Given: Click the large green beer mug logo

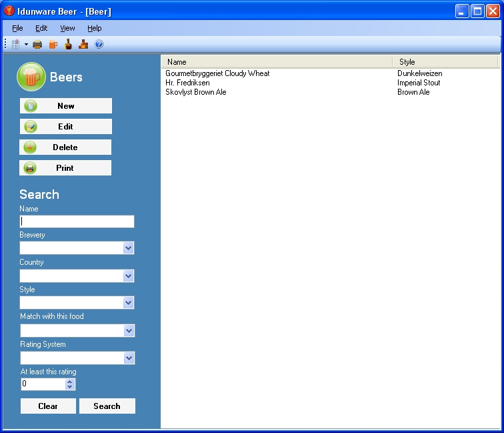Looking at the screenshot, I should click(31, 77).
